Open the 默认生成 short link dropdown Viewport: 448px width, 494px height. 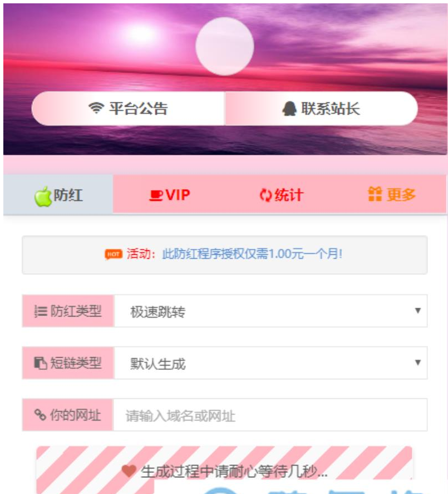click(270, 363)
